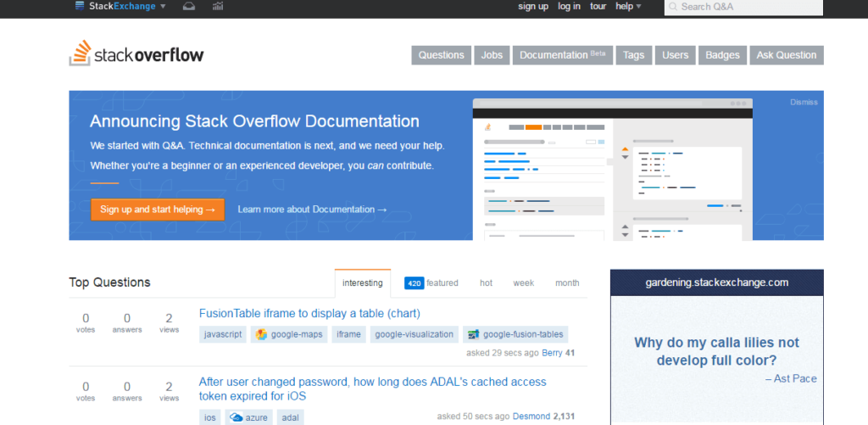This screenshot has width=868, height=425.
Task: Select the week tab
Action: (524, 283)
